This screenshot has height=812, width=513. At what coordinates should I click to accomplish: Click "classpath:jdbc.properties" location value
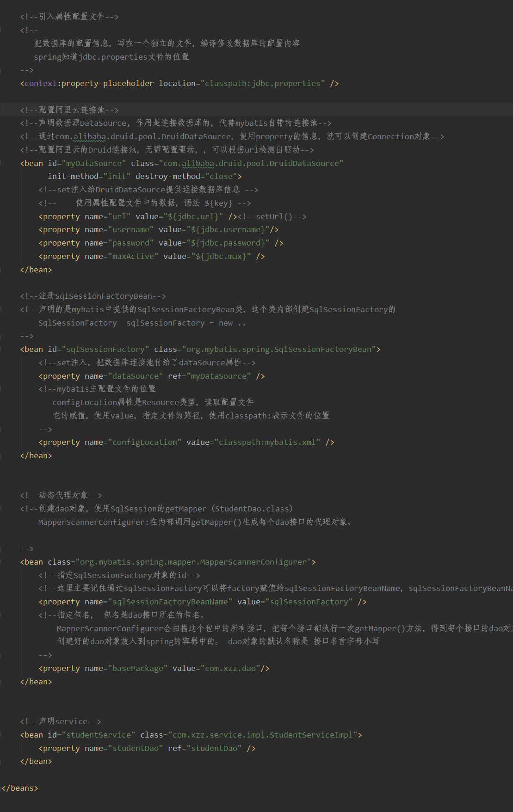click(x=262, y=83)
